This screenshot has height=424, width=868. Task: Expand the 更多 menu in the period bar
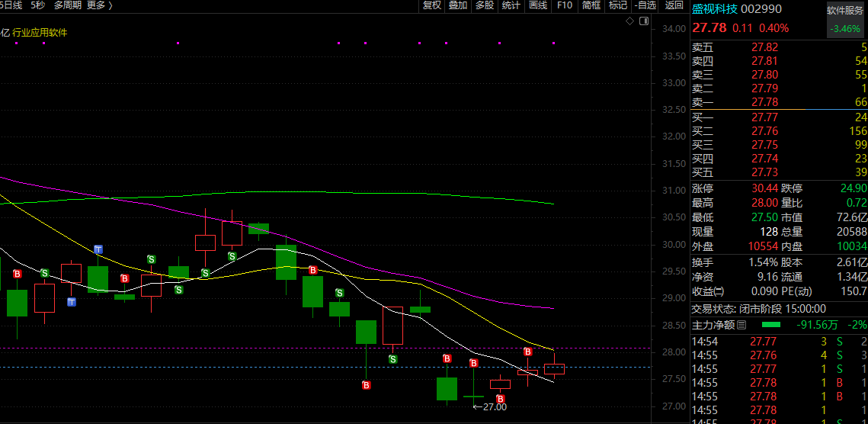point(100,5)
